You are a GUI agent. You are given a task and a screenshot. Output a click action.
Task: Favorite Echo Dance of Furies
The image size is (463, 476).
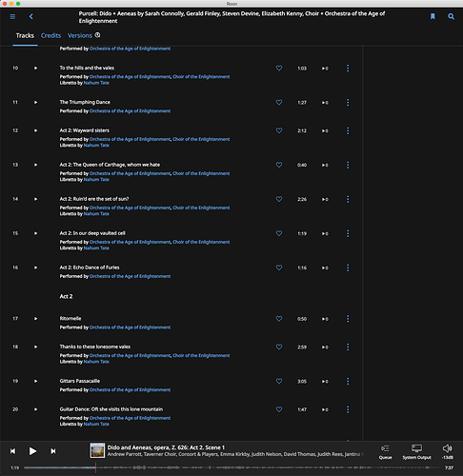[x=279, y=268]
